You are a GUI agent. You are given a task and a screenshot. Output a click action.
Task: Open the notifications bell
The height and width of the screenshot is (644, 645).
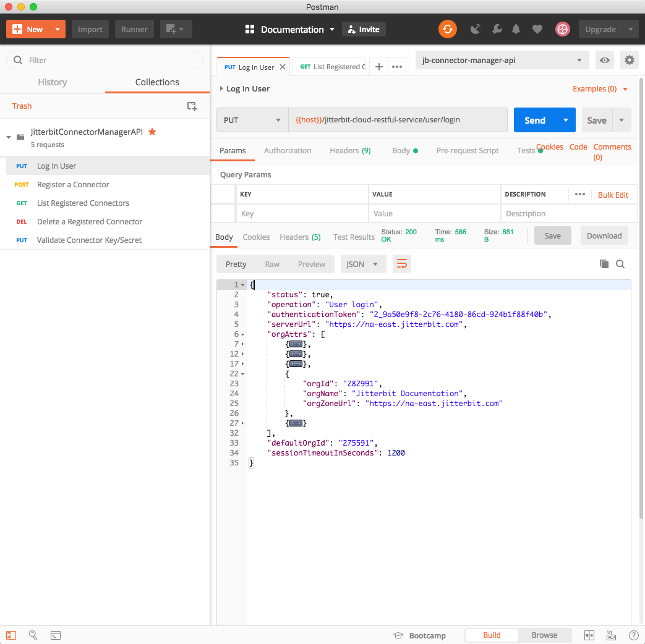pyautogui.click(x=516, y=29)
